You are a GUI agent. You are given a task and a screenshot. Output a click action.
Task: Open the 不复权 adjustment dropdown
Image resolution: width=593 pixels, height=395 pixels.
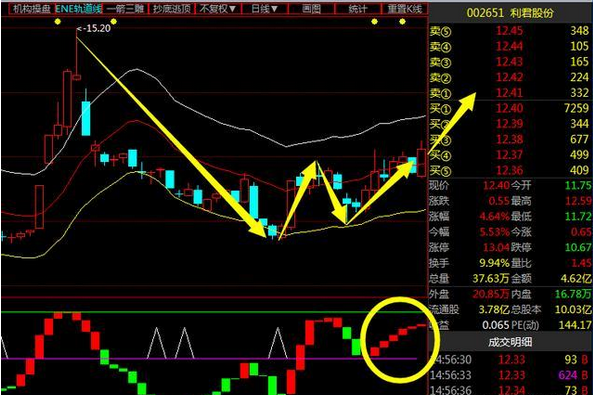pos(218,8)
